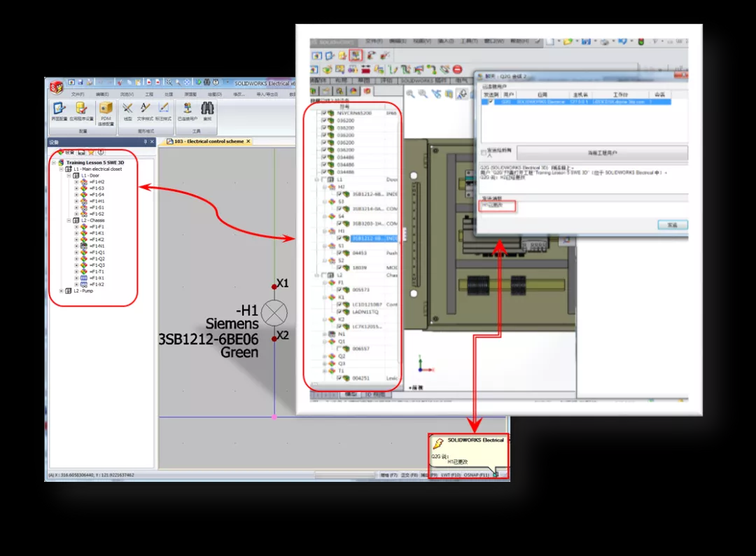Click the red-highlighted icon in SOLIDWORKS toolbar

[356, 55]
